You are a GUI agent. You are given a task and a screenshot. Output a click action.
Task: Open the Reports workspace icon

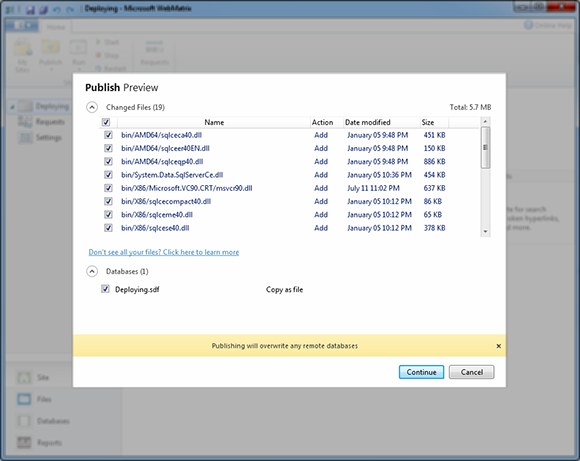coord(24,443)
